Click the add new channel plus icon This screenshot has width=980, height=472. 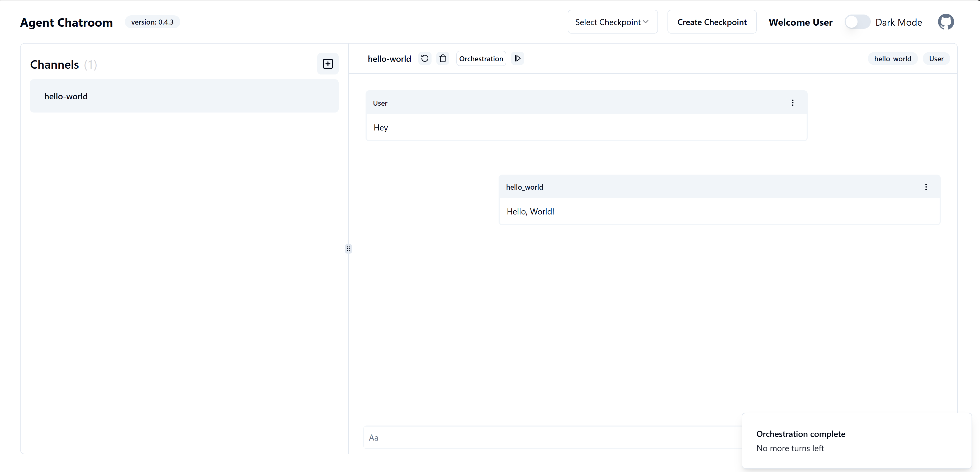pos(328,64)
